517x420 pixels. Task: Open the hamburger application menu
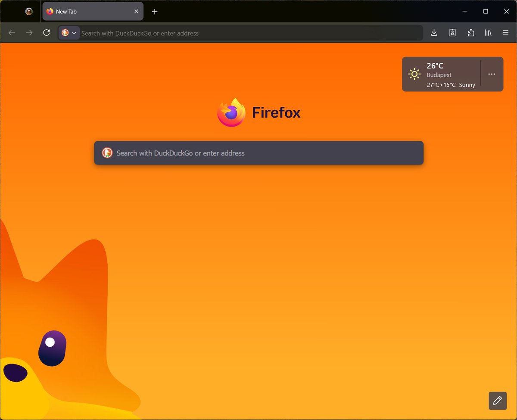[506, 33]
